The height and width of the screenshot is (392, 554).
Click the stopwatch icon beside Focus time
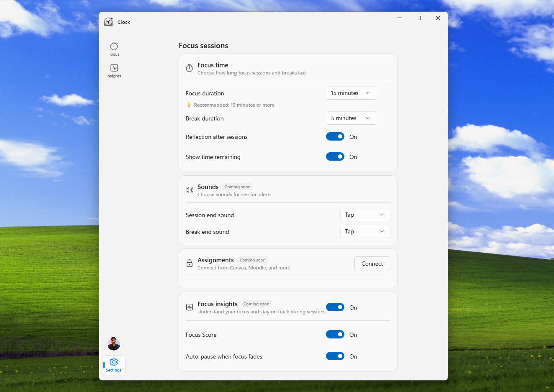tap(189, 68)
